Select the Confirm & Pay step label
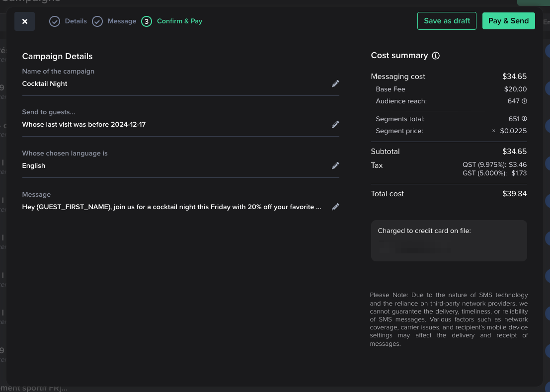The height and width of the screenshot is (392, 550). click(x=179, y=21)
